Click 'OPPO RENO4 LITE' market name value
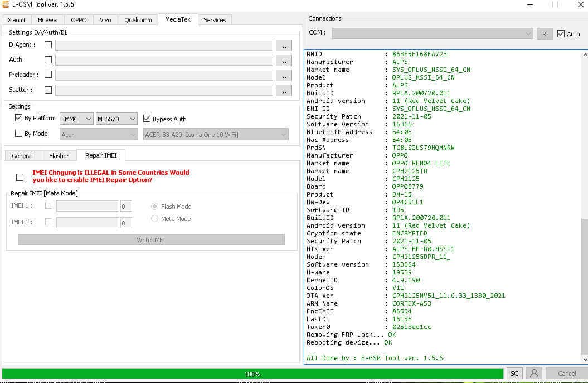The width and height of the screenshot is (588, 383). pos(421,163)
